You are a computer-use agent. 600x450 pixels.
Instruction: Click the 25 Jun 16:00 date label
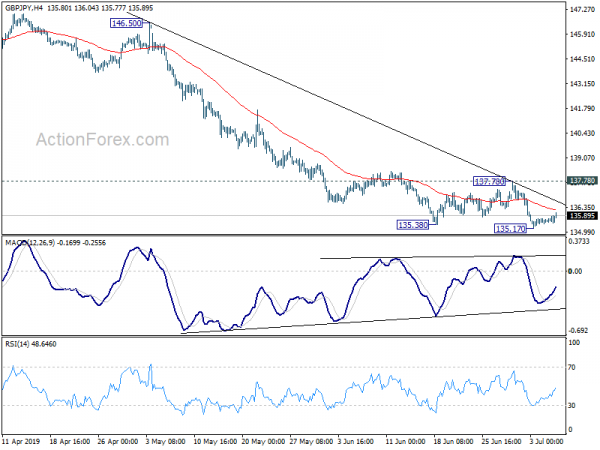click(501, 441)
